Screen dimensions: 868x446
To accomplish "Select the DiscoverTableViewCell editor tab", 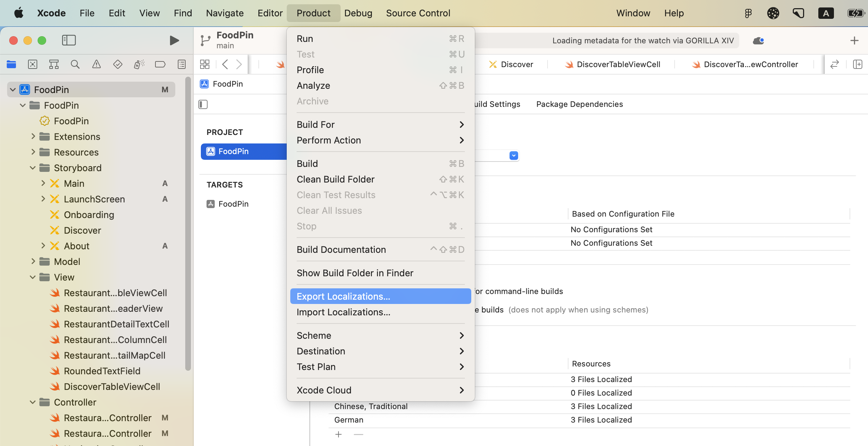I will 617,64.
